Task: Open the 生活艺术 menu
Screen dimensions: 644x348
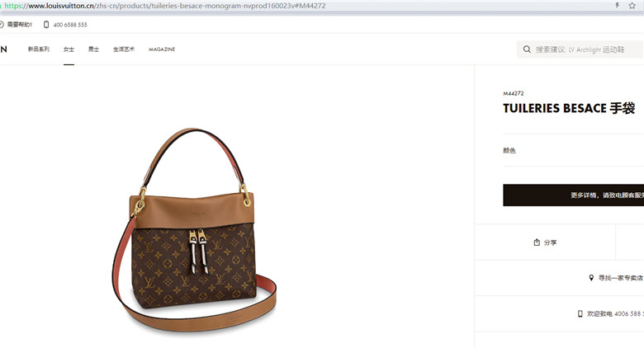Action: [x=124, y=49]
